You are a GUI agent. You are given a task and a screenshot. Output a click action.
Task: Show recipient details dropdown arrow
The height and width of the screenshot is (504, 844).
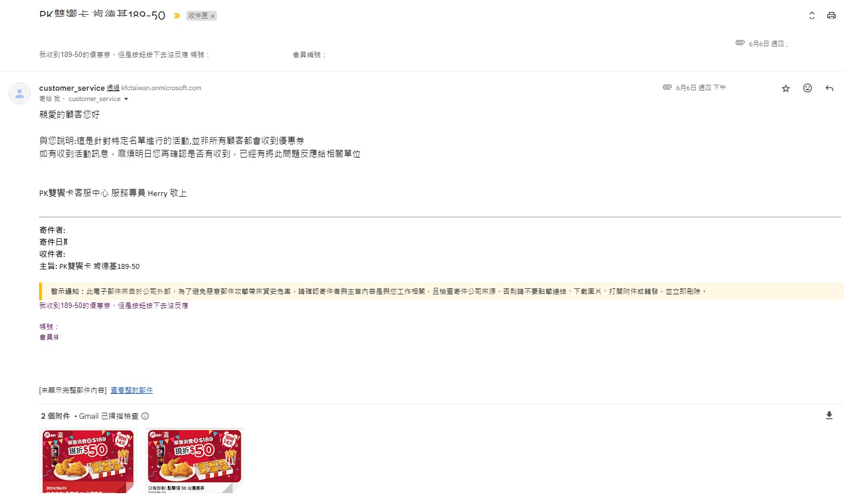[x=126, y=99]
